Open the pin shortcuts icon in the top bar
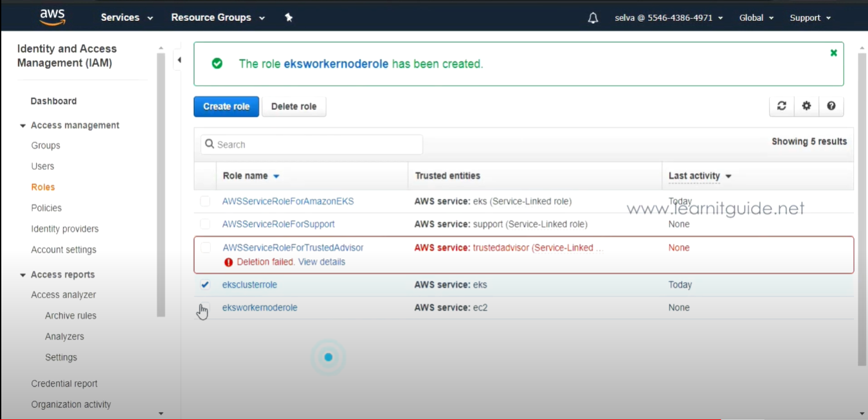 (289, 17)
